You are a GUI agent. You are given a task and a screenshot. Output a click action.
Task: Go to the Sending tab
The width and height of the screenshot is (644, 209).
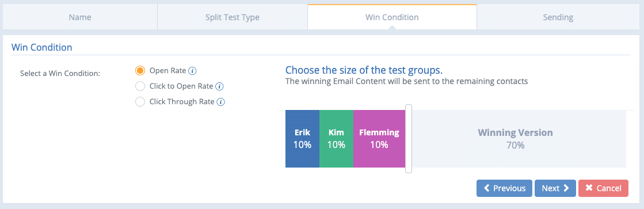(558, 17)
